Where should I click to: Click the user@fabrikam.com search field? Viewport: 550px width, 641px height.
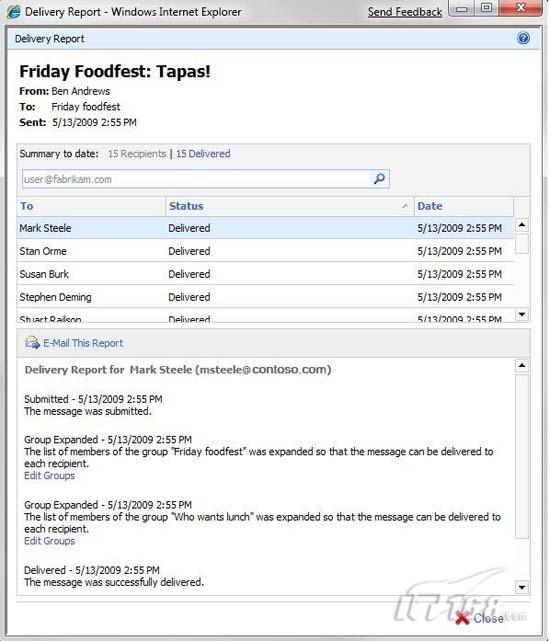196,179
